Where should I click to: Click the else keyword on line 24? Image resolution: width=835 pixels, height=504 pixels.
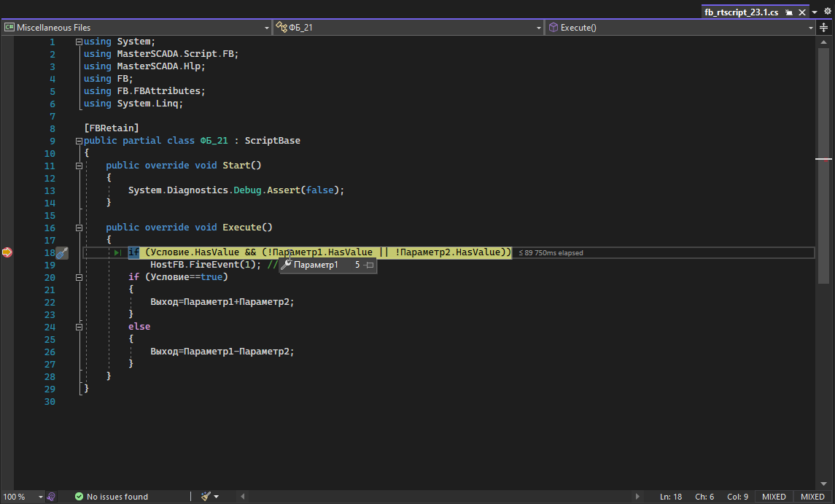(139, 327)
